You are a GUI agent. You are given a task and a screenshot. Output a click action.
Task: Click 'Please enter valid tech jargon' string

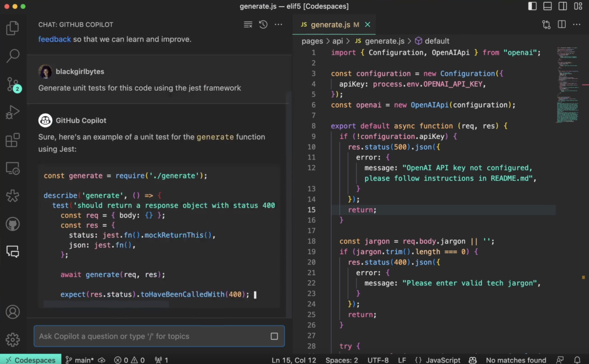(x=469, y=283)
